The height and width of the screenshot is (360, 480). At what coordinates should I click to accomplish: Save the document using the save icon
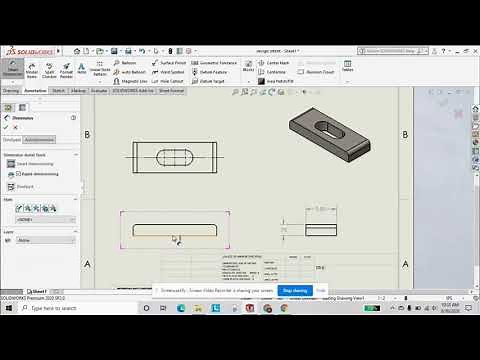pyautogui.click(x=114, y=51)
